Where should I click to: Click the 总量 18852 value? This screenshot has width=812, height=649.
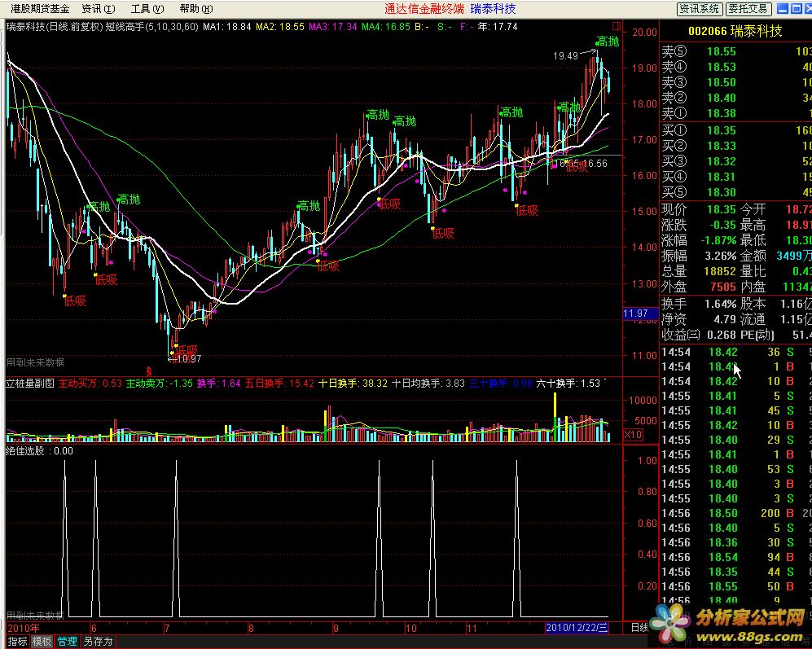tap(720, 271)
